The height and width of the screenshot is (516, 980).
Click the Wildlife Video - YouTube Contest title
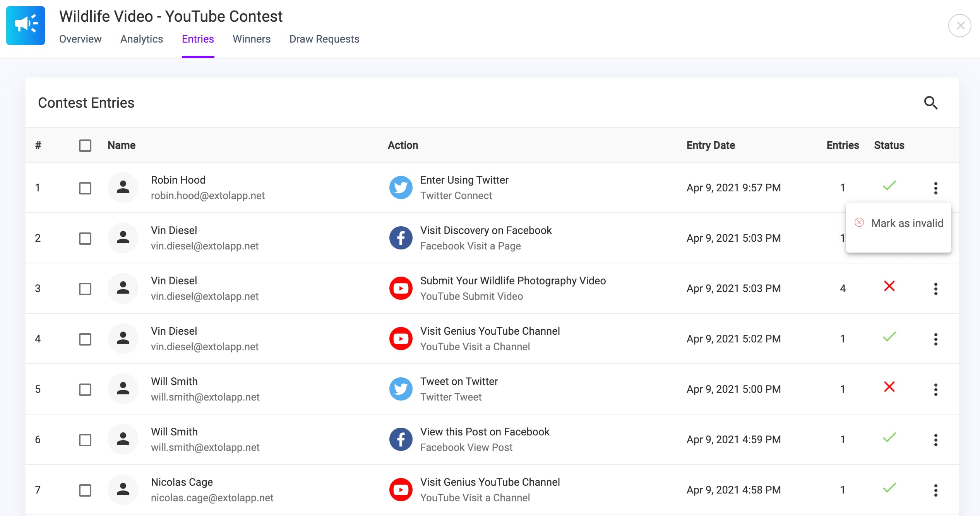pos(171,16)
